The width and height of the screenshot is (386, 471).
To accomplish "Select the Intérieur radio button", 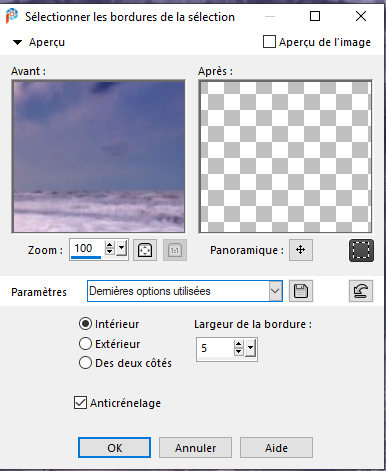I will coord(85,324).
